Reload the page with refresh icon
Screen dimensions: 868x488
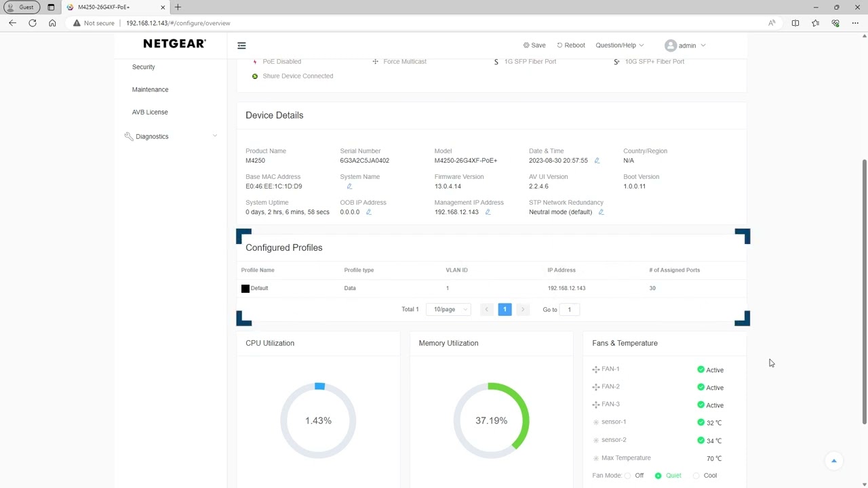(33, 23)
